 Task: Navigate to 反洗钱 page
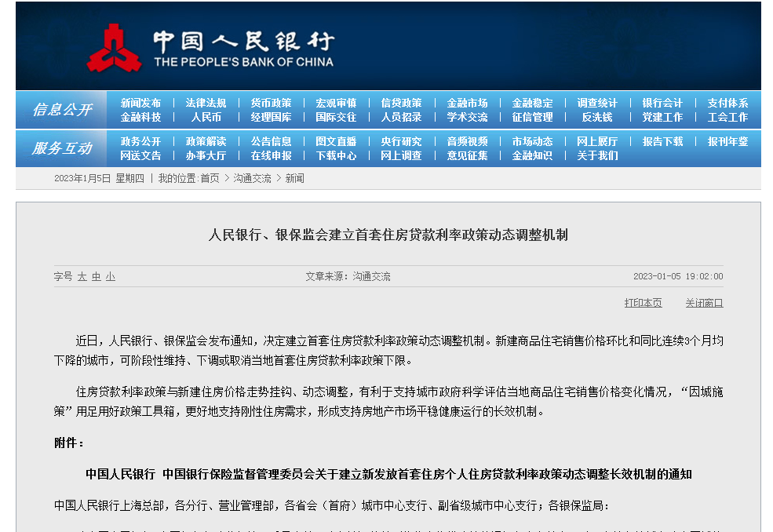(597, 117)
